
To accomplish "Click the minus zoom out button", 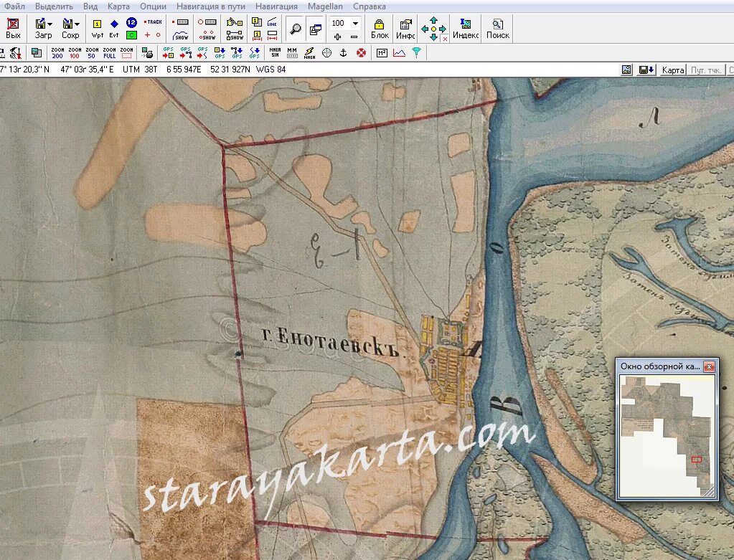I will (354, 37).
